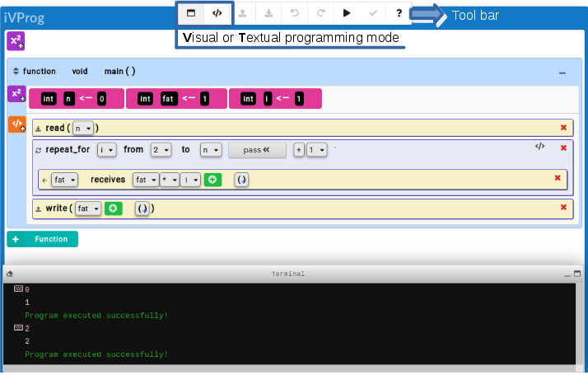588x375 pixels.
Task: Minimize the Terminal panel
Action: pos(567,274)
